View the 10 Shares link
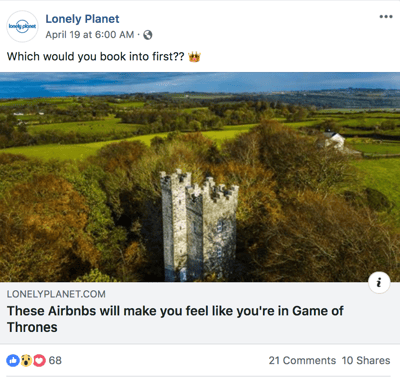The image size is (400, 378). tap(366, 360)
